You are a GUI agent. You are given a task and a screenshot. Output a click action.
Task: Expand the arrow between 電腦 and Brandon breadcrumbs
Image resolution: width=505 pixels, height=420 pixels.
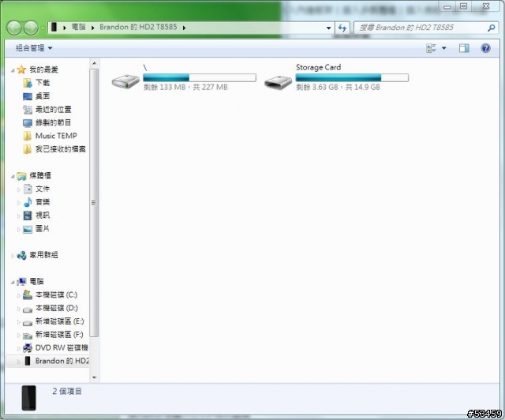pyautogui.click(x=93, y=28)
